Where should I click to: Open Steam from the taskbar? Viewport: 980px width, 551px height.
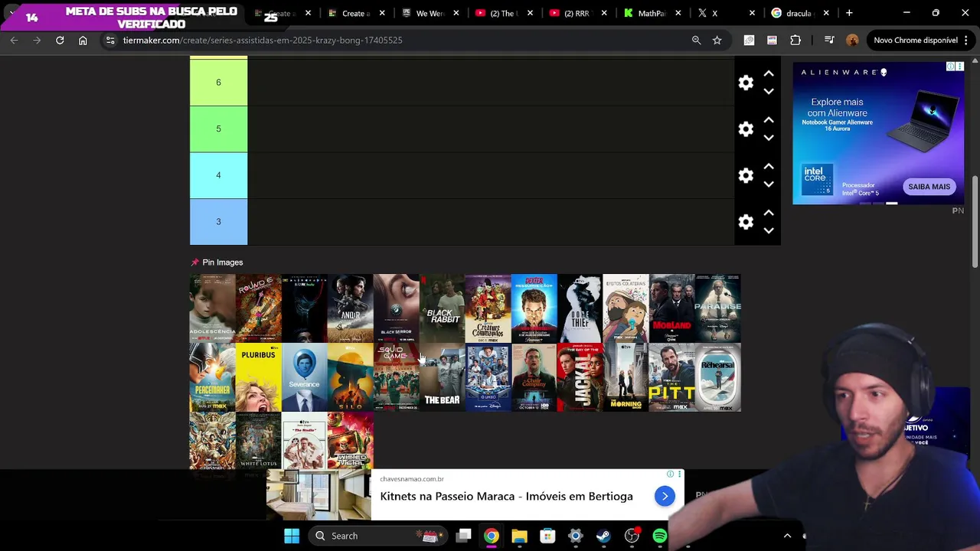pyautogui.click(x=603, y=536)
